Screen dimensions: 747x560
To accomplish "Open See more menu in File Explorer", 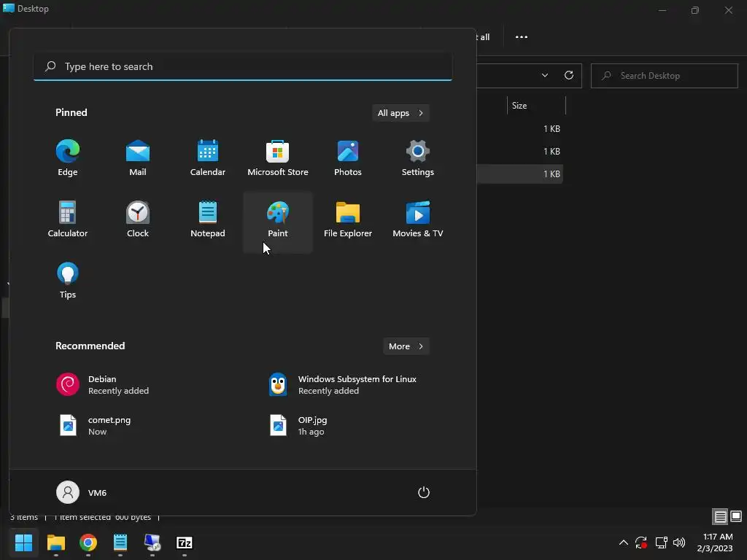I will point(521,36).
